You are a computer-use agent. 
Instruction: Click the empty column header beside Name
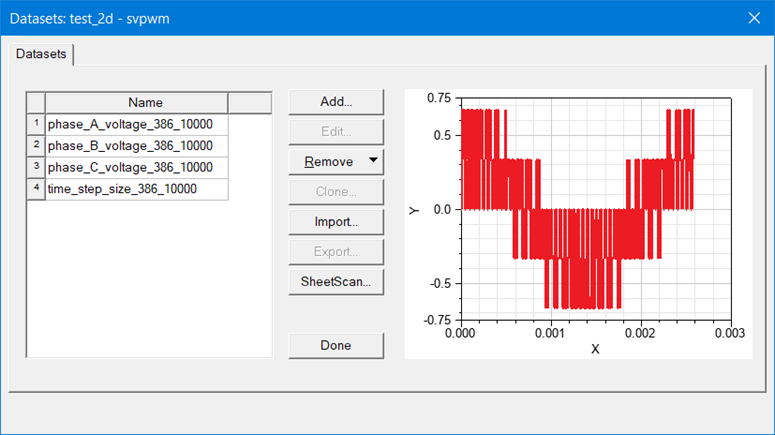[x=250, y=102]
